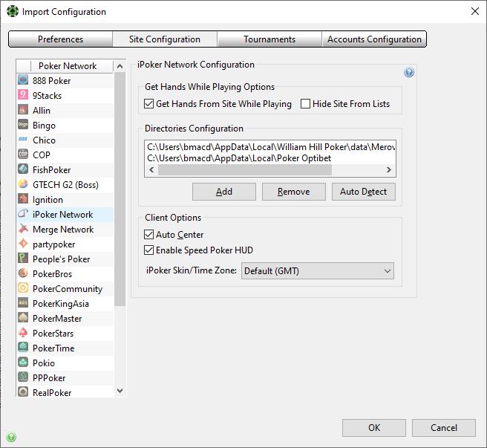This screenshot has height=448, width=487.
Task: Select Merge Network in the list
Action: click(65, 229)
